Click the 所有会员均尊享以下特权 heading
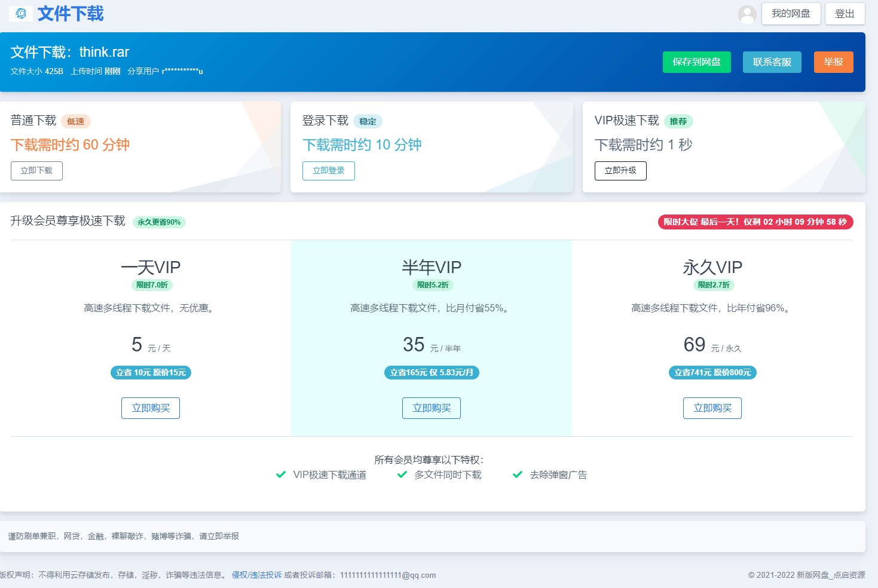The image size is (878, 588). (x=429, y=460)
